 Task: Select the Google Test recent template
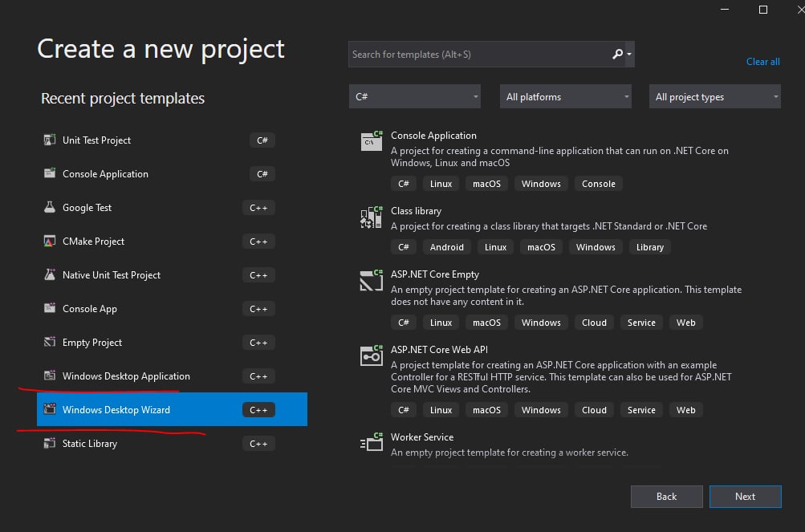(x=172, y=208)
